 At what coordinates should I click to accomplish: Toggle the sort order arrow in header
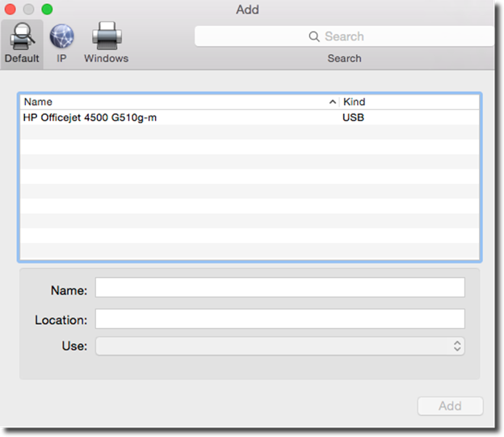click(333, 103)
